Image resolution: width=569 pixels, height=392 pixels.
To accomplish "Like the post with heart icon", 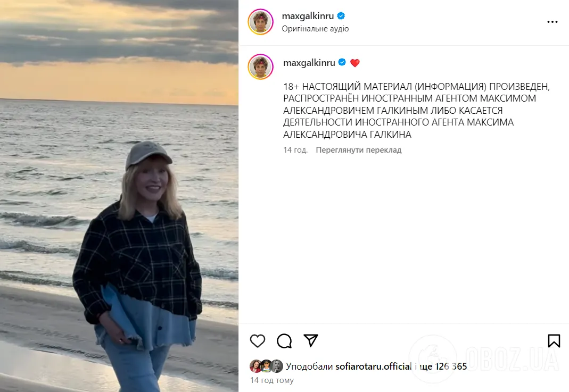I will pos(258,340).
